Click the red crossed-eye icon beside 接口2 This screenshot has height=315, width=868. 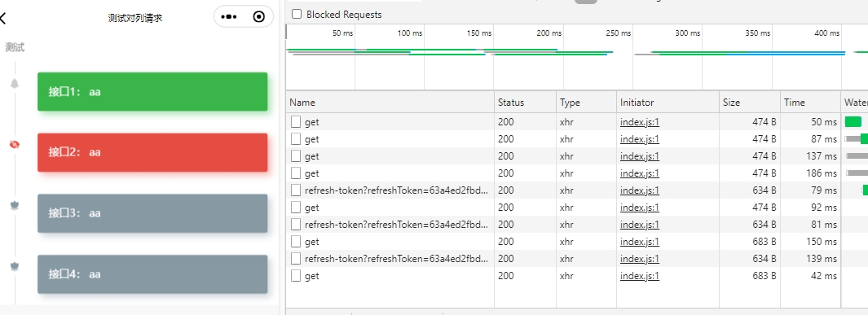coord(15,144)
